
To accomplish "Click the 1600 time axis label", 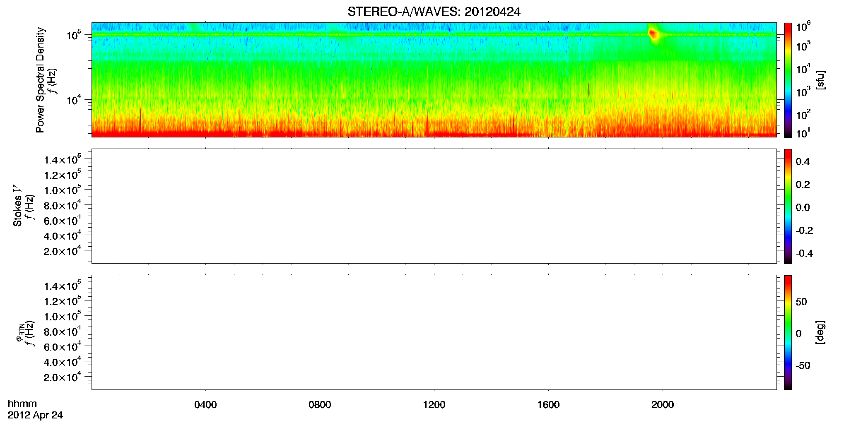I will tap(548, 405).
